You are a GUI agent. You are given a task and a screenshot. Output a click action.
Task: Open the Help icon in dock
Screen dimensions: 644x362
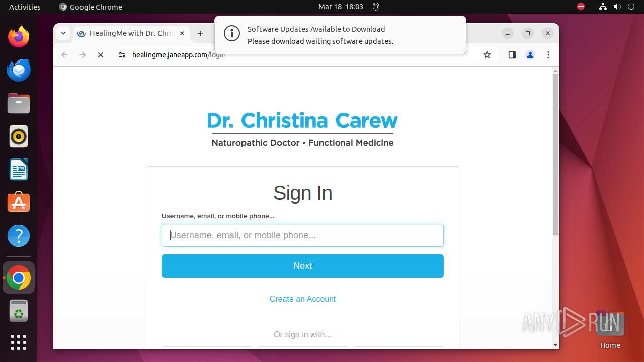tap(19, 236)
